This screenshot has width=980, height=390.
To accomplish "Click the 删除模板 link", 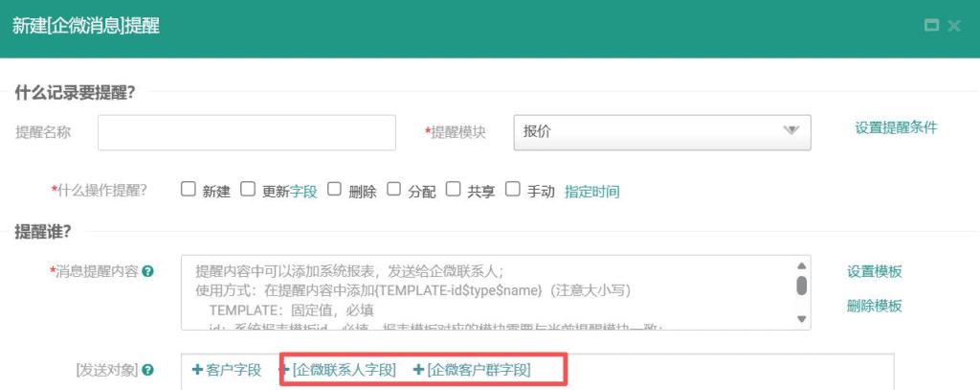I will 875,306.
